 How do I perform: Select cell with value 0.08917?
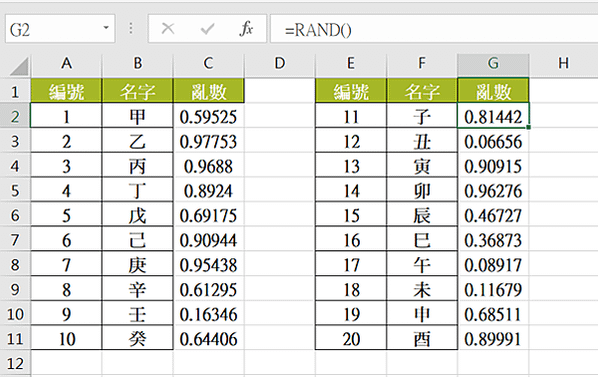pos(493,264)
